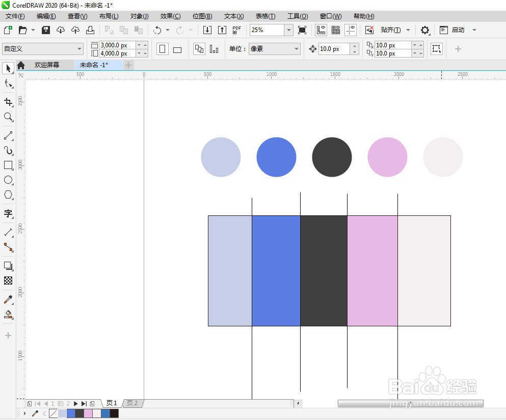Switch to the Welcome Screen tab
Screen dimensions: 506x420
tap(47, 65)
